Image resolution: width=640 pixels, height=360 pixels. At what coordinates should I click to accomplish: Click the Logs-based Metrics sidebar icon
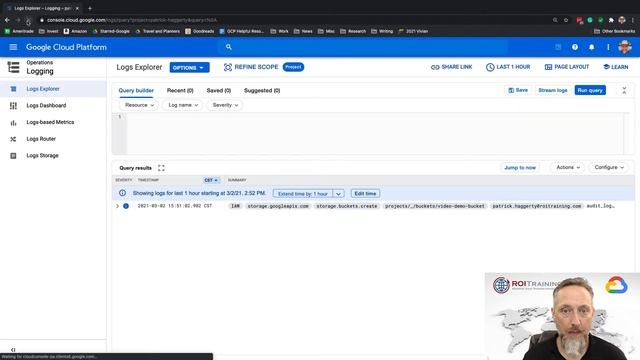point(13,122)
